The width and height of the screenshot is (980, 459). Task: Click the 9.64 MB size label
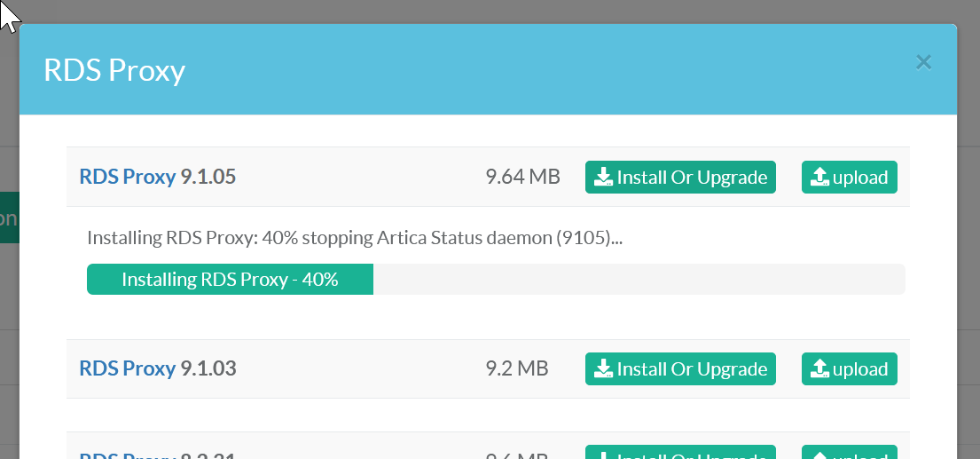(x=522, y=178)
